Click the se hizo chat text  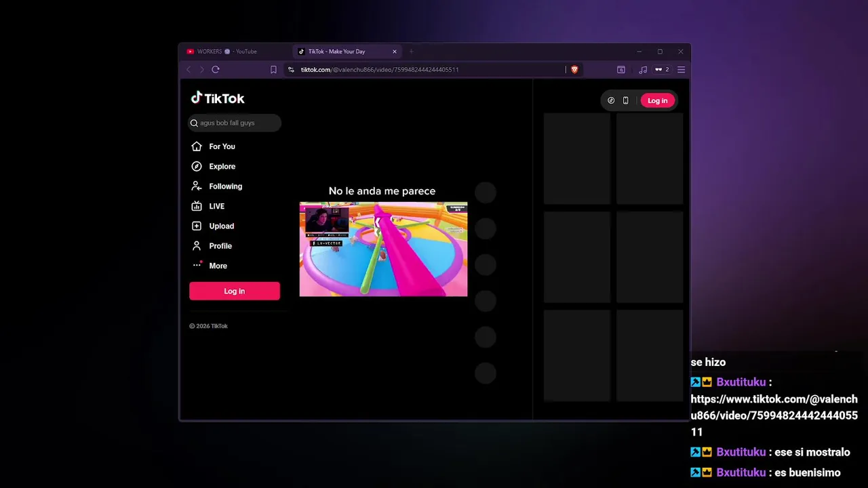708,362
